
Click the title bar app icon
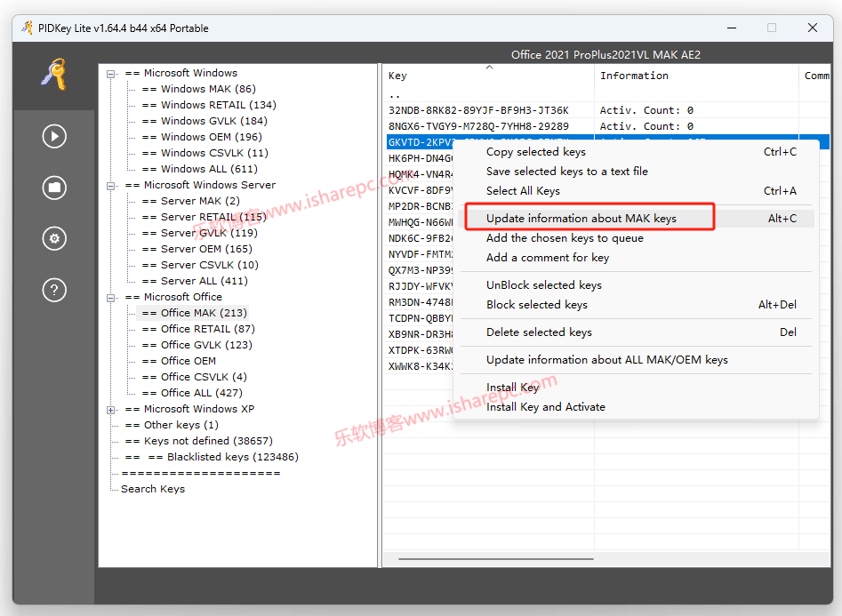pos(28,28)
